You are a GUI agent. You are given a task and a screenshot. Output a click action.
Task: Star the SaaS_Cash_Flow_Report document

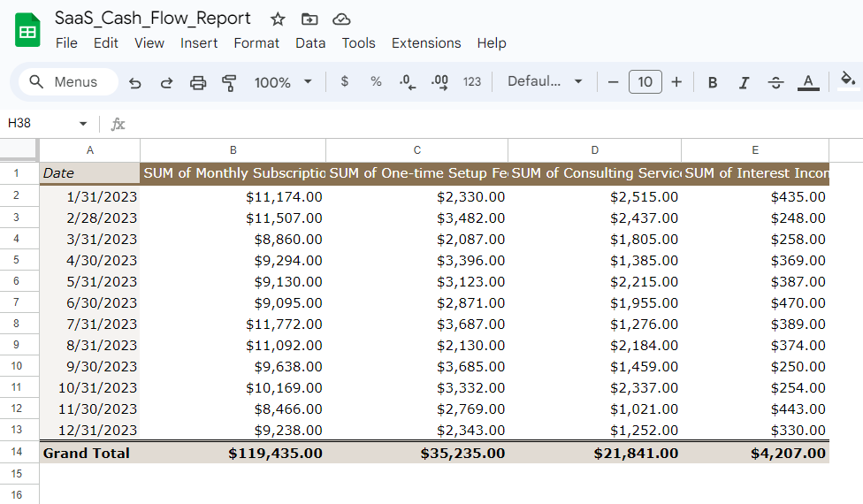coord(278,19)
